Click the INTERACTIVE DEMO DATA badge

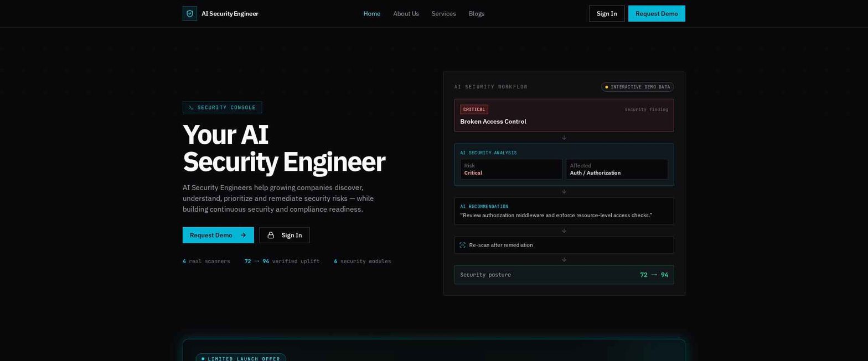pos(638,87)
